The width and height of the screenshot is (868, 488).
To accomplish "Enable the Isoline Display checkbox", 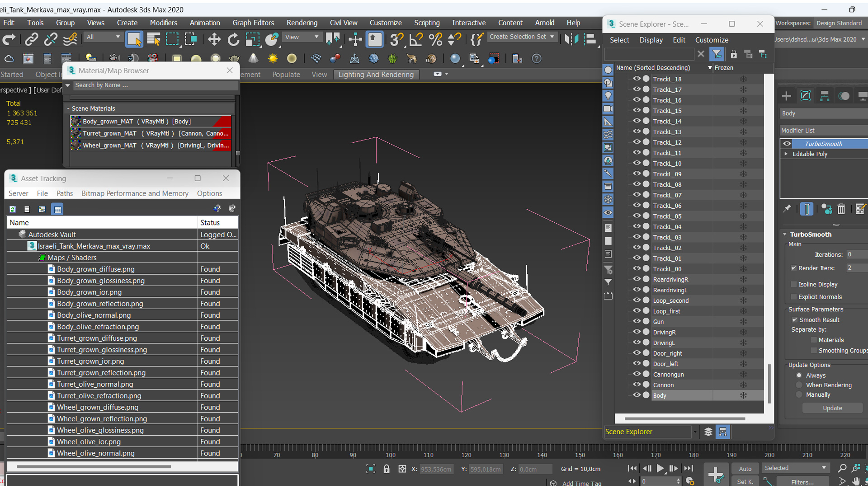I will point(794,284).
